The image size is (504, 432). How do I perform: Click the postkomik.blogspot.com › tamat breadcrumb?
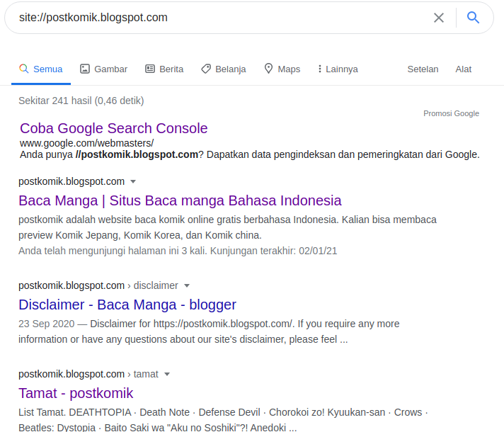coord(88,374)
